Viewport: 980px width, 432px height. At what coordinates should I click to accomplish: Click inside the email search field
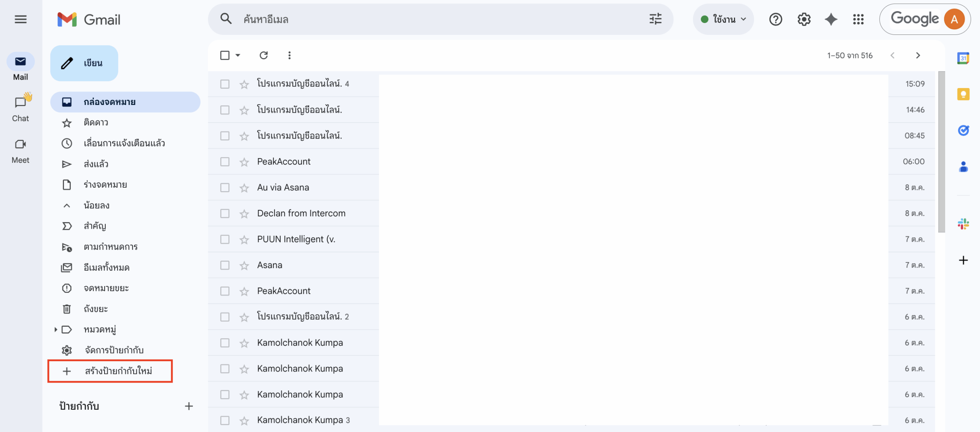point(421,19)
